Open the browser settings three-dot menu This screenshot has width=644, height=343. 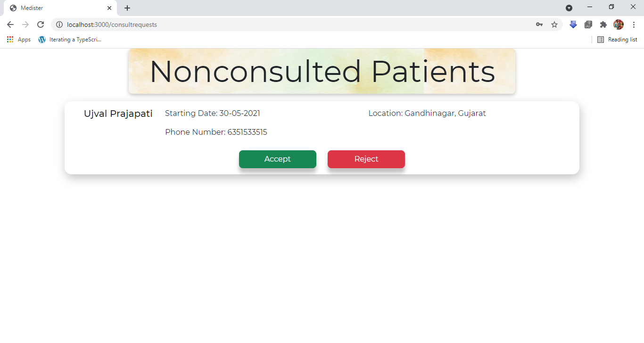click(634, 24)
